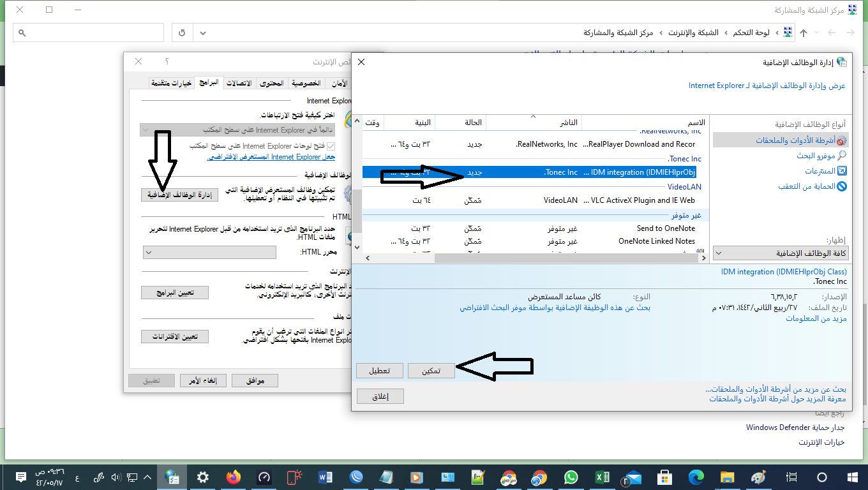Expand the address bar history chevron
868x490 pixels.
click(203, 33)
